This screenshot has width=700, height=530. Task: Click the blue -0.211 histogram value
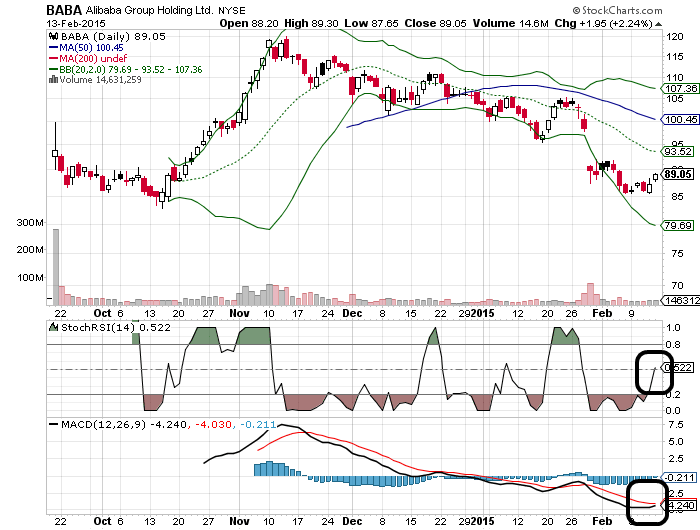[x=258, y=424]
